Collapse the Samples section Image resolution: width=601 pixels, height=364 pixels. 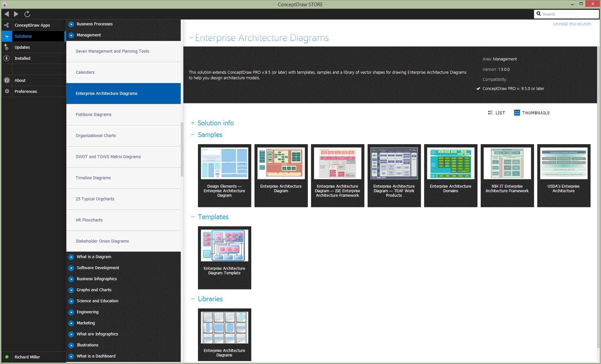(x=193, y=135)
